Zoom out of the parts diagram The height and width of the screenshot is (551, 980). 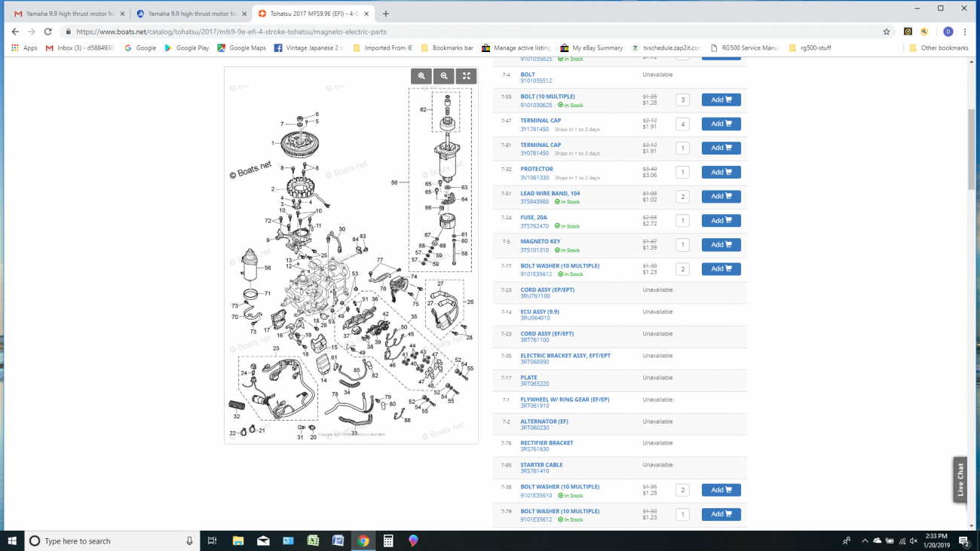[444, 75]
